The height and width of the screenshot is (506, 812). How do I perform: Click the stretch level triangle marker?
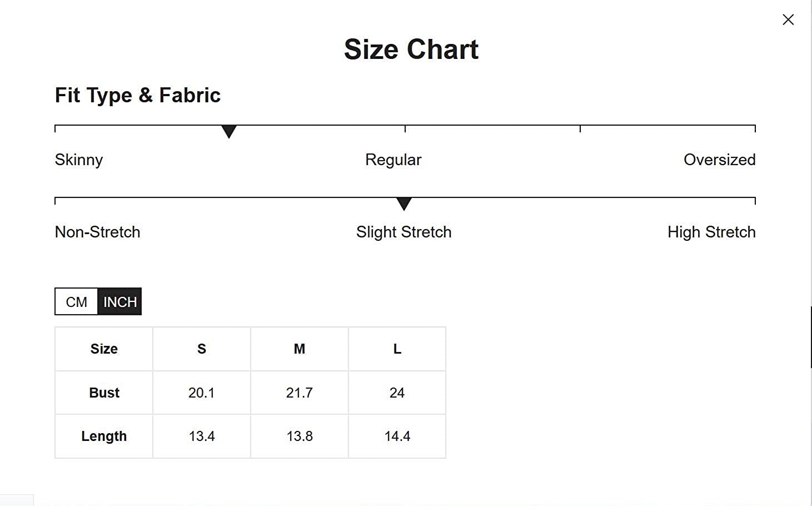[x=404, y=204]
